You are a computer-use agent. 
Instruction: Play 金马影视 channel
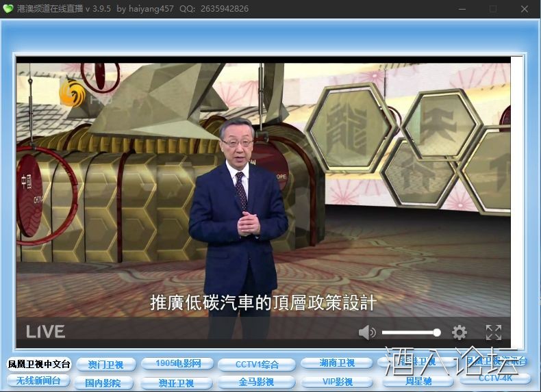pos(256,382)
